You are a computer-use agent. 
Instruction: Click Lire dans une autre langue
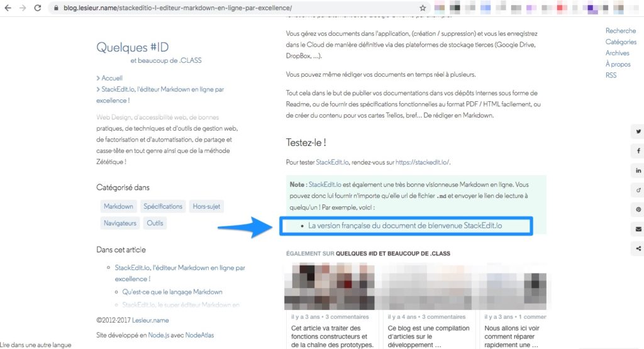36,345
